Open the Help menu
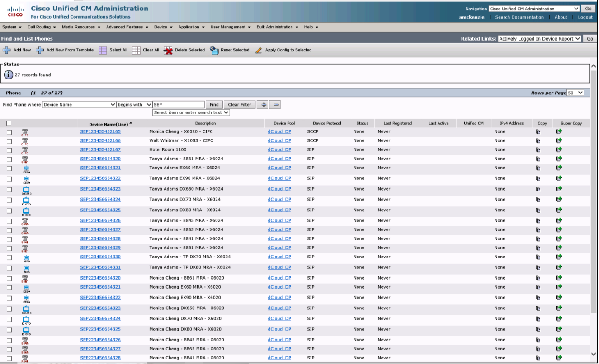The width and height of the screenshot is (599, 364). [x=311, y=27]
